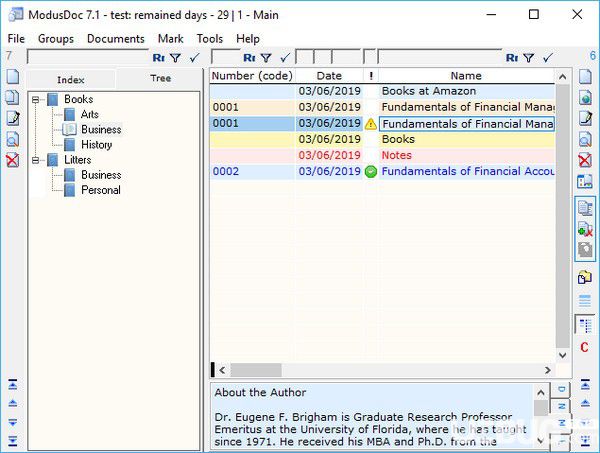Viewport: 600px width, 453px height.
Task: Click the Rı icon beside groups search field
Action: point(158,58)
